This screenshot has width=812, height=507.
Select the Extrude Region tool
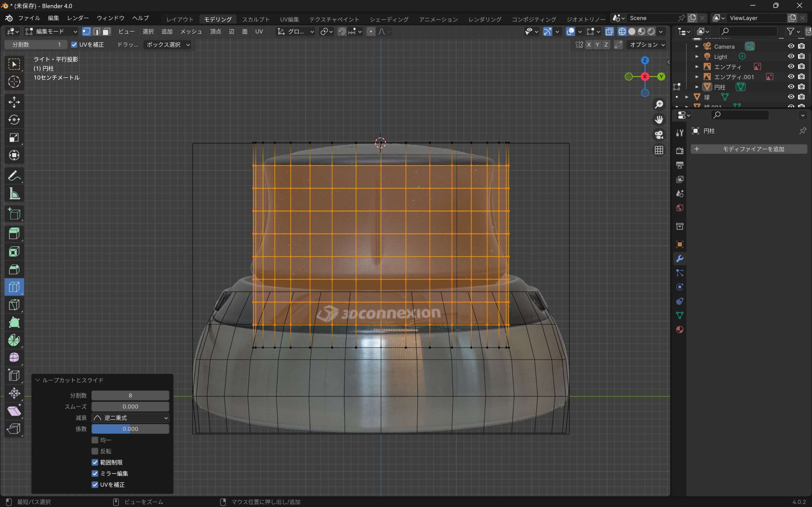click(x=14, y=234)
